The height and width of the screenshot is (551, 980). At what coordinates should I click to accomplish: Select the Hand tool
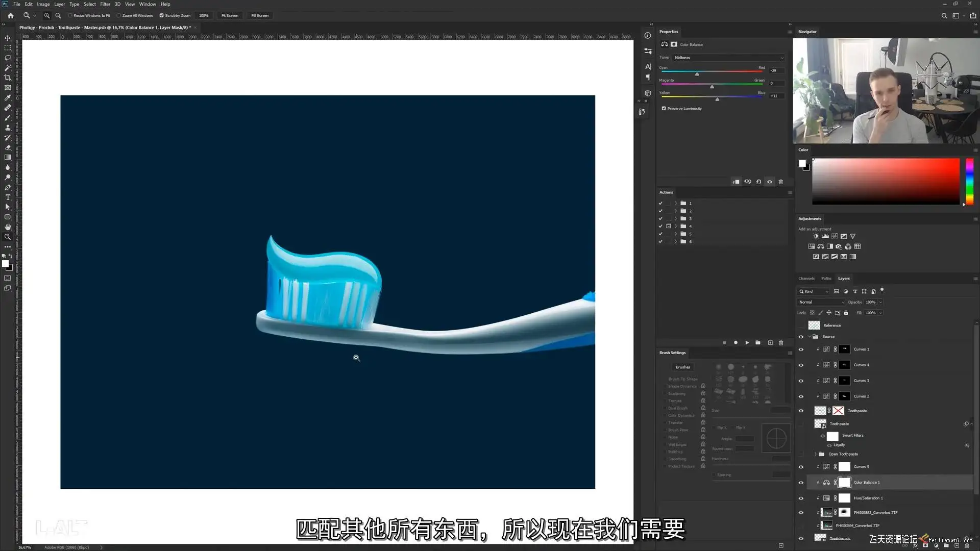coord(8,227)
